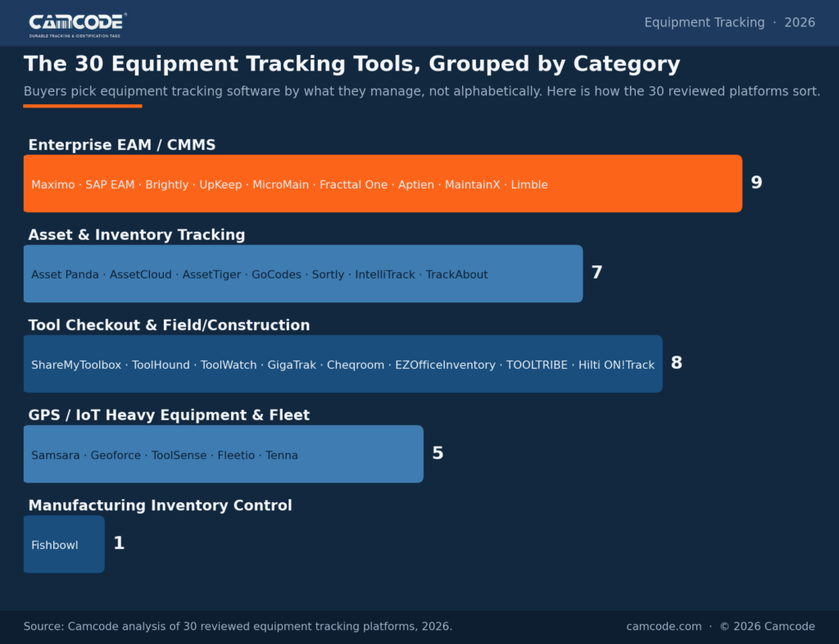Click the 'Equipment Tracking · 2026' header label
Image resolution: width=839 pixels, height=644 pixels.
[x=729, y=22]
